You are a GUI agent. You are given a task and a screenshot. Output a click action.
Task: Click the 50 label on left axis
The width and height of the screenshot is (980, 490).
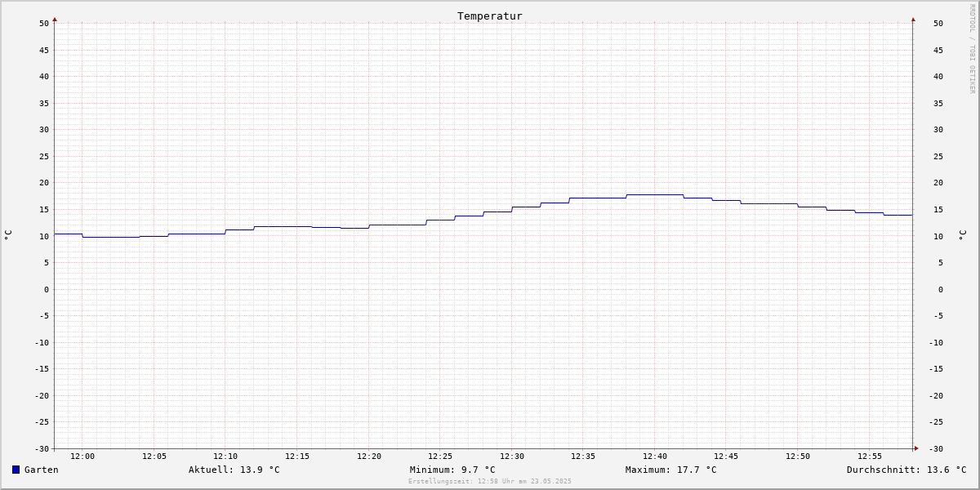tap(44, 23)
